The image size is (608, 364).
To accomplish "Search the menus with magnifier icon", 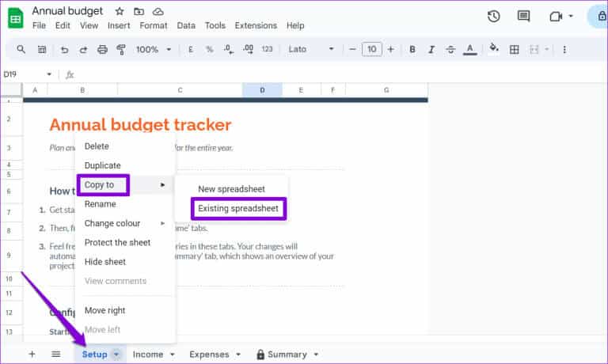I will point(21,49).
